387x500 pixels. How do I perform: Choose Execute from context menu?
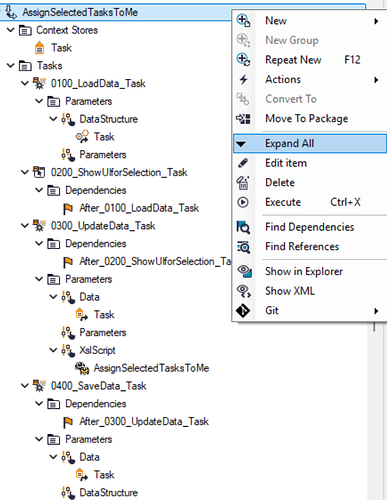pyautogui.click(x=310, y=202)
